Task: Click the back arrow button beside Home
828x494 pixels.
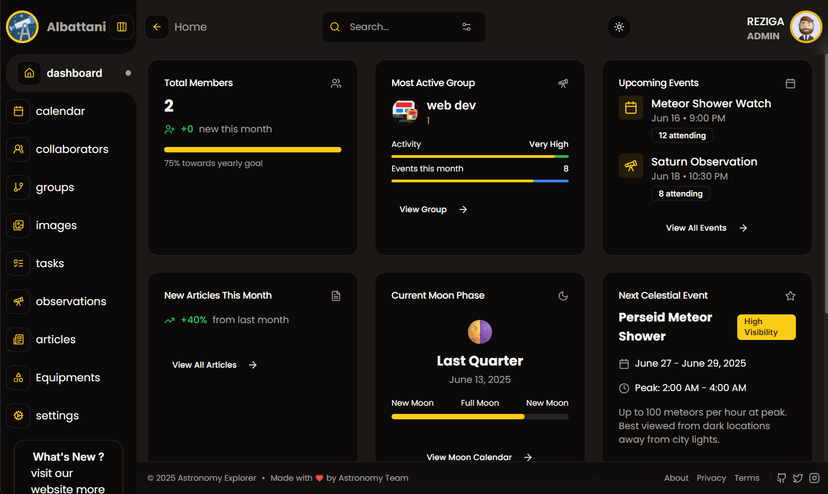Action: click(x=157, y=27)
